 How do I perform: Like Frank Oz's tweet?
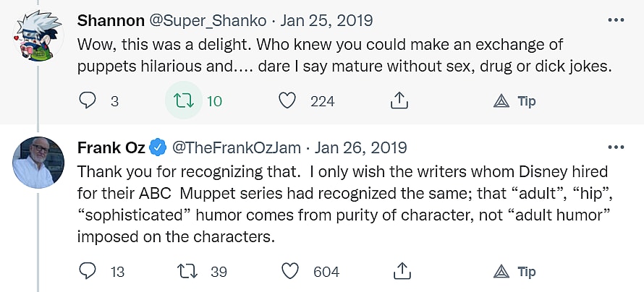coord(290,272)
